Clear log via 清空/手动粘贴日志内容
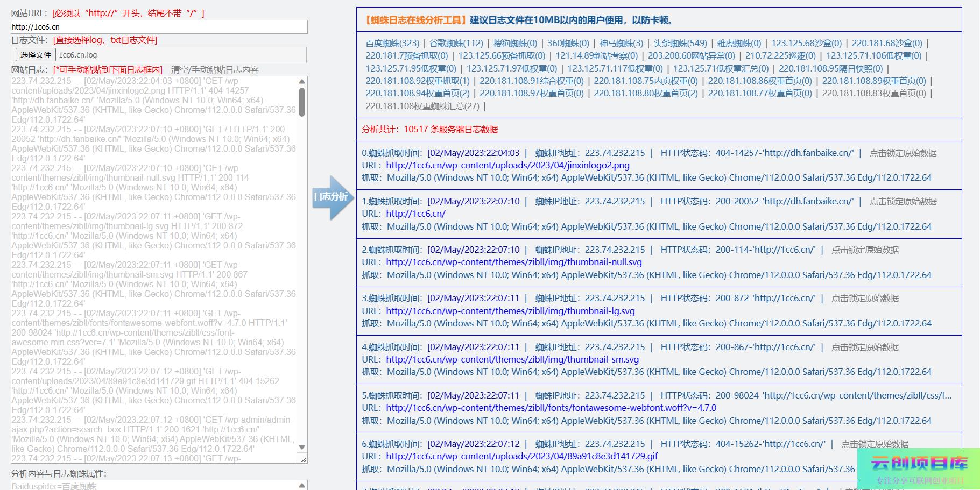Viewport: 980px width, 490px height. click(x=215, y=69)
